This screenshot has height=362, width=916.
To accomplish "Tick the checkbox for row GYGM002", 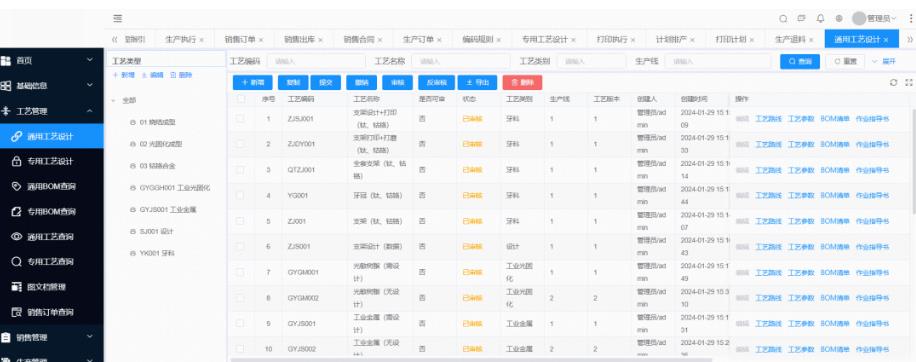I will tap(240, 298).
